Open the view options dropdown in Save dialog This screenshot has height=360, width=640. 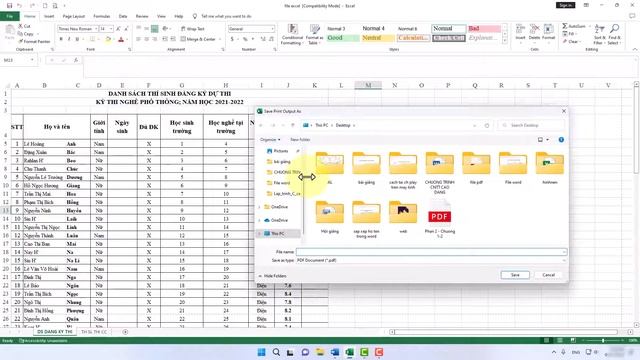click(x=547, y=140)
